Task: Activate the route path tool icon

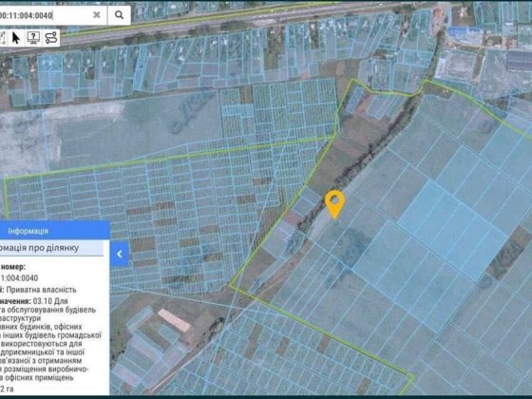Action: (51, 38)
